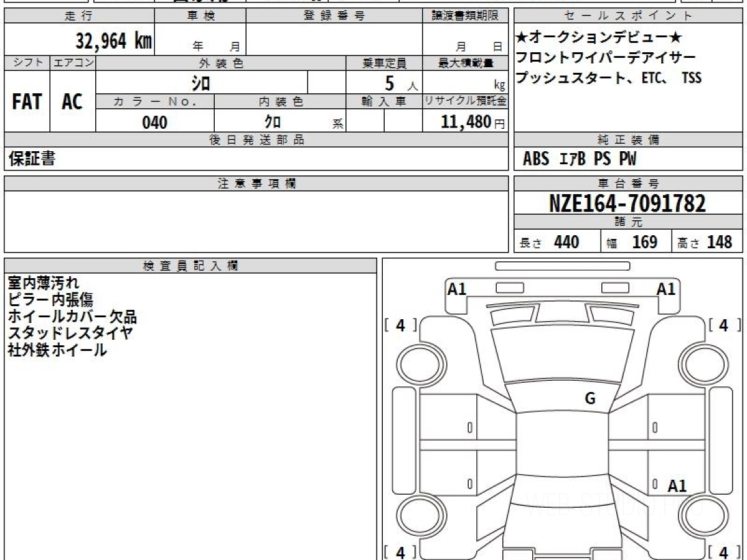Click the ホイールカバー欠品 inspector note
Screen dimensions: 747x560
coord(72,317)
